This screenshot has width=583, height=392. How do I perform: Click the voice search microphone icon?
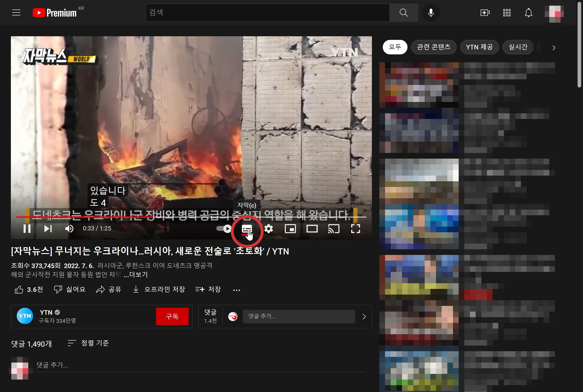(431, 12)
